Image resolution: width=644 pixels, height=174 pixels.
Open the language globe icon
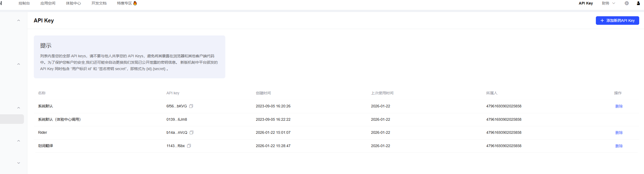[x=627, y=3]
